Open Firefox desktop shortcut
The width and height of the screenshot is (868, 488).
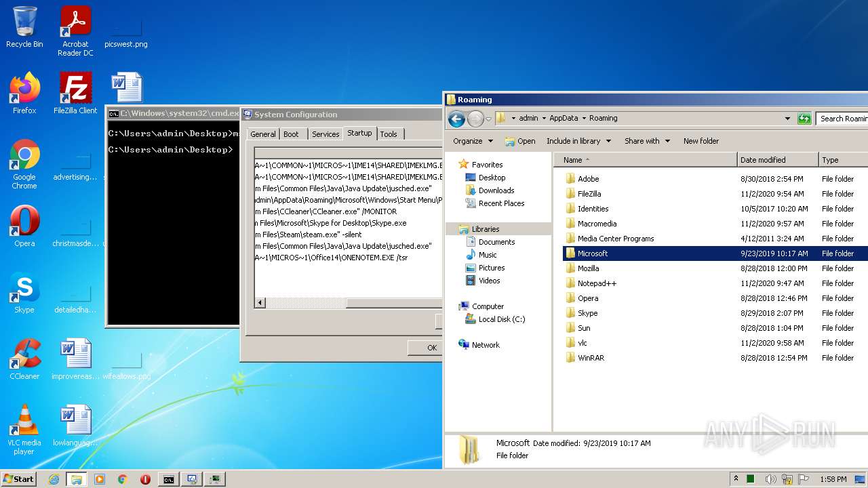click(x=24, y=94)
